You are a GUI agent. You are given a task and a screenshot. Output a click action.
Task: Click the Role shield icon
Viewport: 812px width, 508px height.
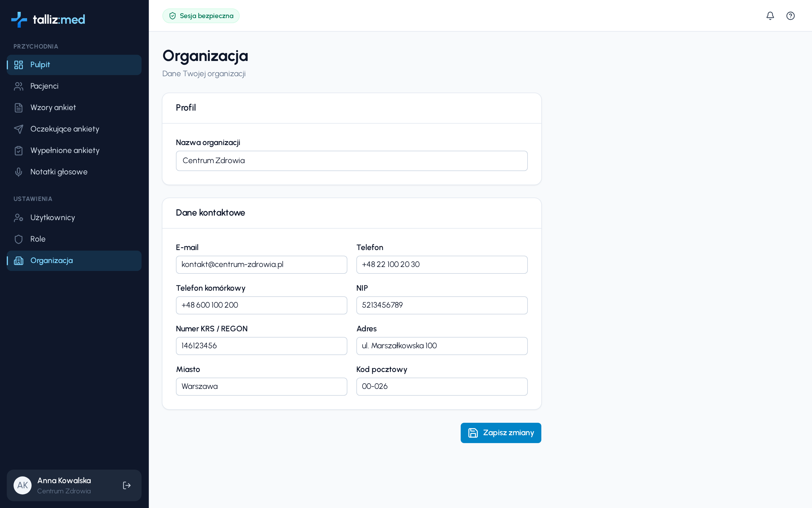click(x=18, y=239)
